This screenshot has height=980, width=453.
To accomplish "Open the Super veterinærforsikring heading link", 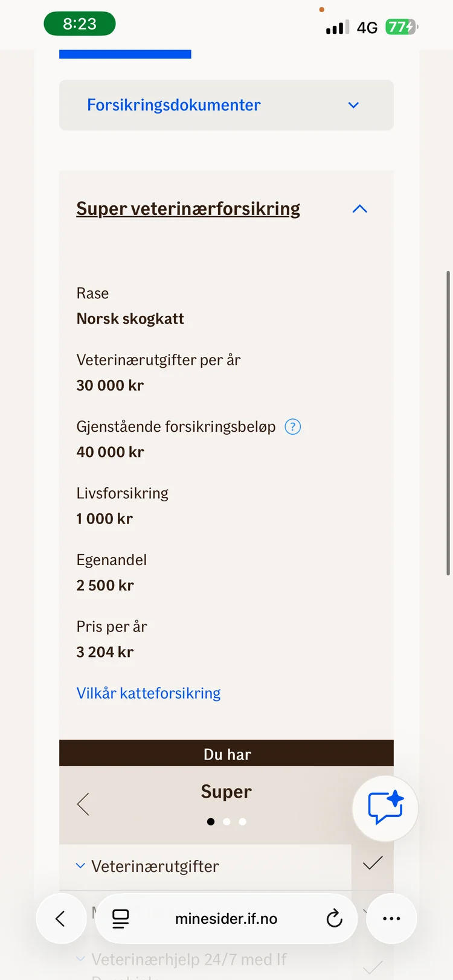I will 188,208.
